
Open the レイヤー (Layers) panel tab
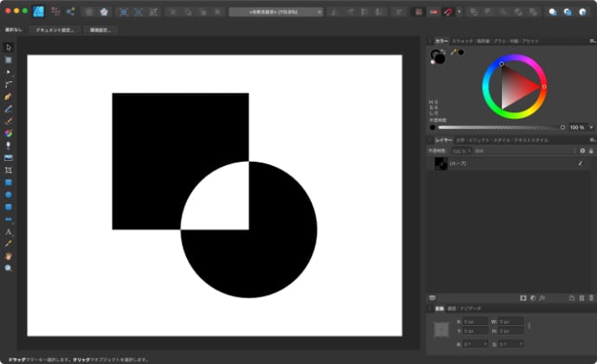pyautogui.click(x=443, y=139)
